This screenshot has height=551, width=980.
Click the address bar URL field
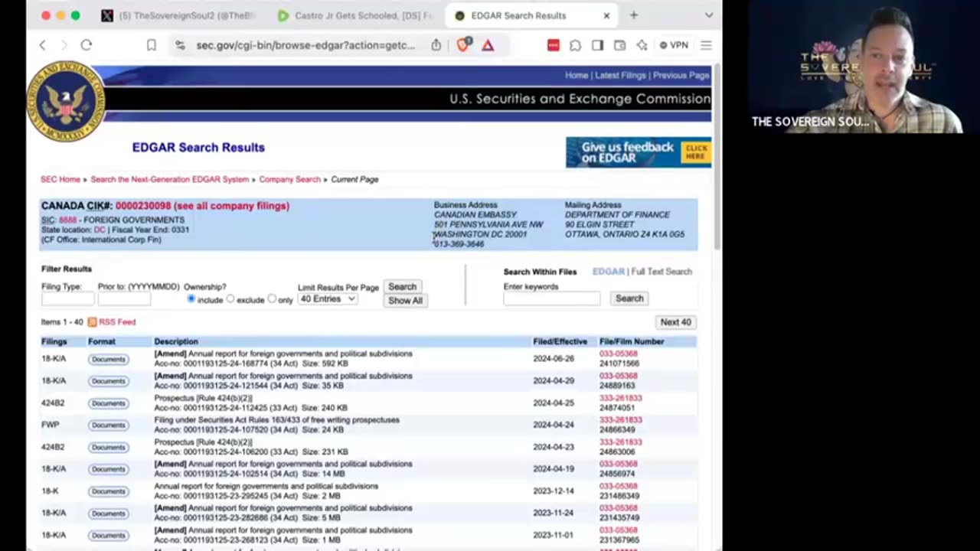pyautogui.click(x=305, y=45)
